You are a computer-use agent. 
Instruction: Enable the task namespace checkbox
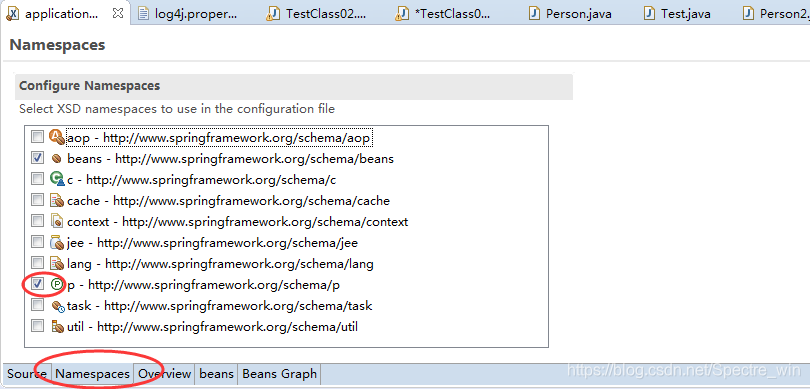click(37, 305)
